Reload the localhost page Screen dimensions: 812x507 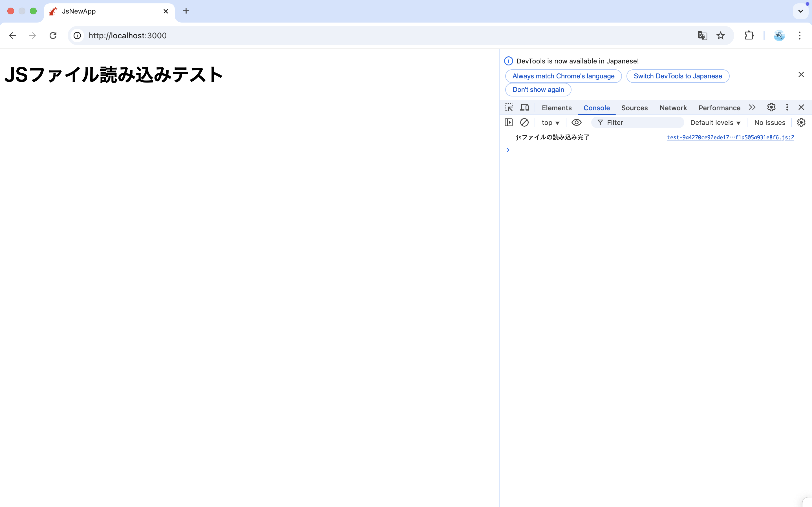click(53, 36)
